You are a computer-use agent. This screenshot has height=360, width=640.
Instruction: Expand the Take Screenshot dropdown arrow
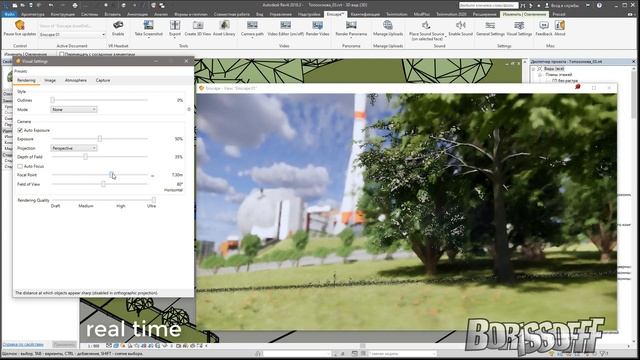click(149, 38)
